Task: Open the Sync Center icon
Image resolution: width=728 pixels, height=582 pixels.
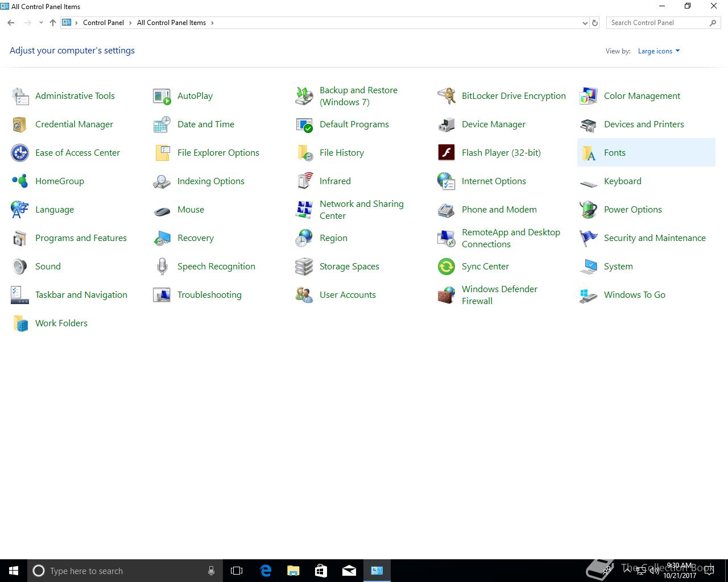Action: (x=446, y=267)
